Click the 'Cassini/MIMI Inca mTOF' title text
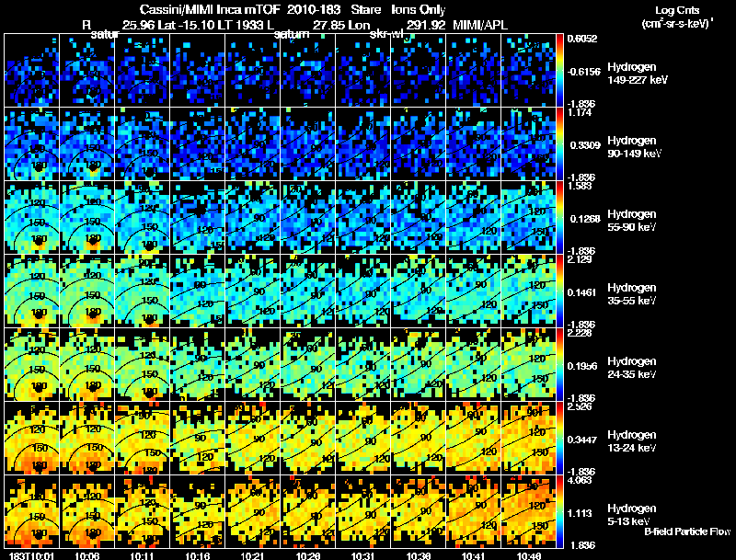Screen dimensions: 736x560 tap(210, 9)
